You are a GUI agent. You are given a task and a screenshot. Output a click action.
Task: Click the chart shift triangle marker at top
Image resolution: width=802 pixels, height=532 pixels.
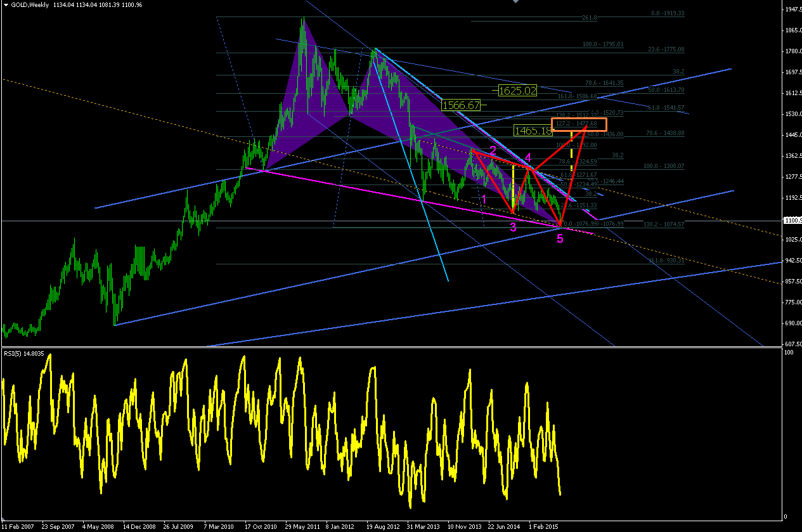(515, 3)
